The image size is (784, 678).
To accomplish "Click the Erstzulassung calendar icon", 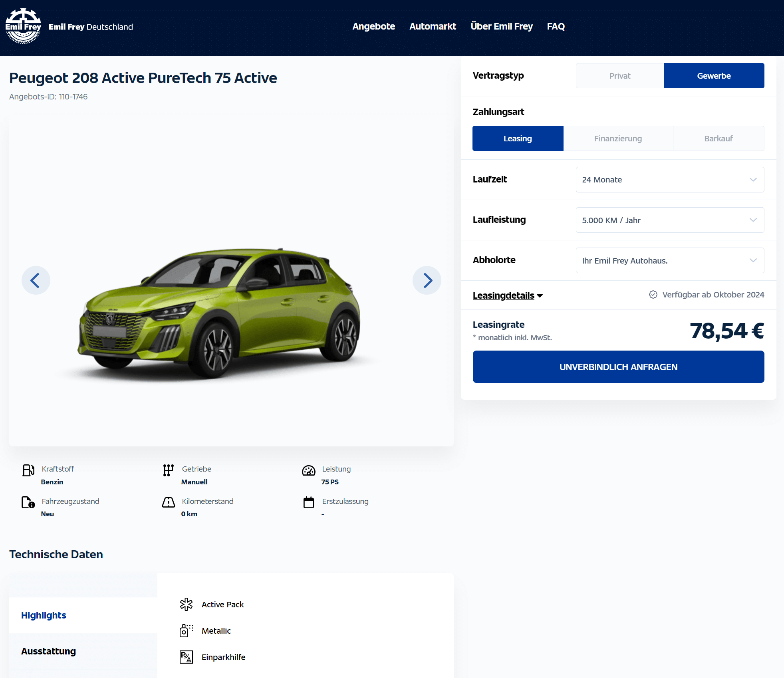I will [309, 502].
